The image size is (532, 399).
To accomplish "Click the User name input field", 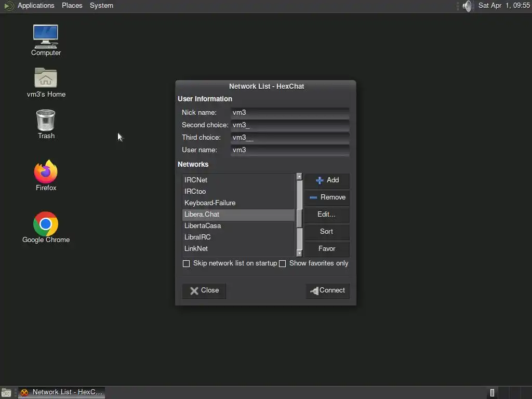I will [290, 150].
